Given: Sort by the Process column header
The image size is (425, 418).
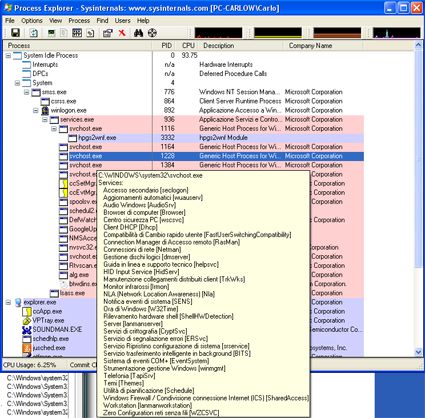Looking at the screenshot, I should coord(77,46).
